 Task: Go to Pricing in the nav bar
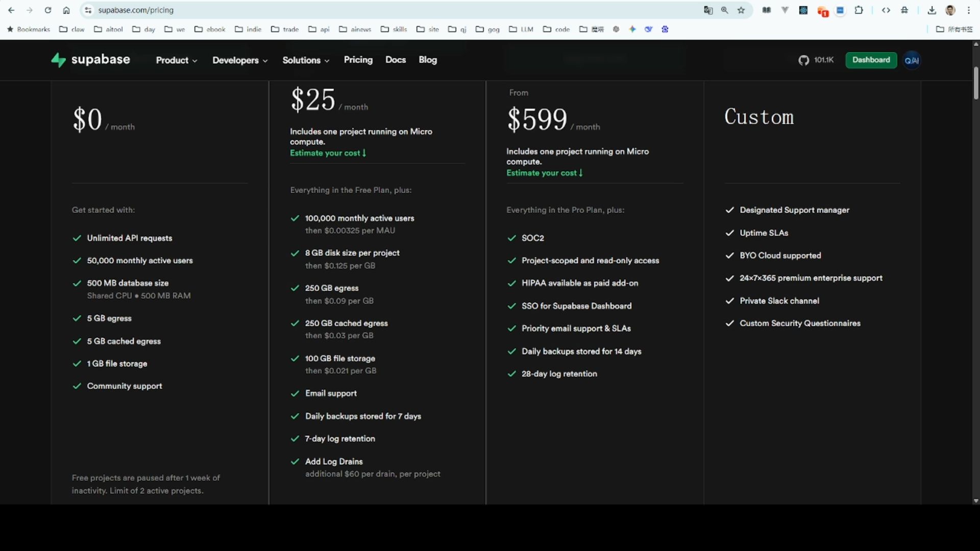(x=358, y=60)
